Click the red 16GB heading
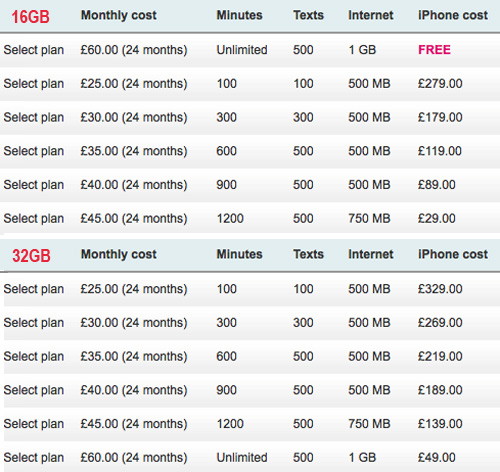500x472 pixels. [x=30, y=17]
